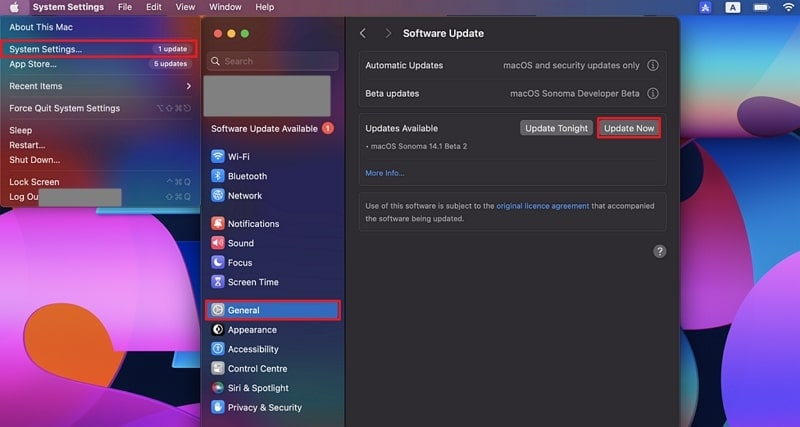Image resolution: width=800 pixels, height=427 pixels.
Task: Click the Notifications bell icon
Action: [218, 223]
